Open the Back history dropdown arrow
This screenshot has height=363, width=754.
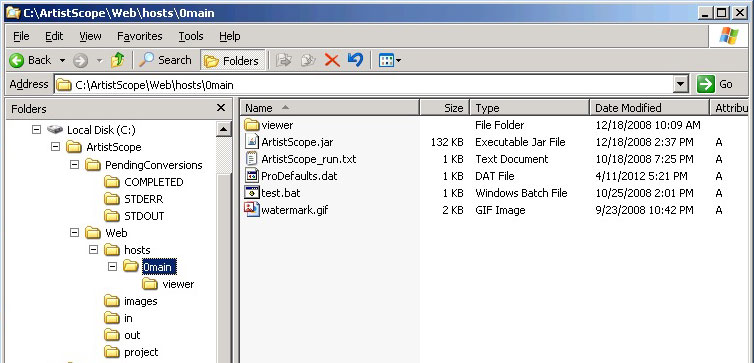point(62,61)
